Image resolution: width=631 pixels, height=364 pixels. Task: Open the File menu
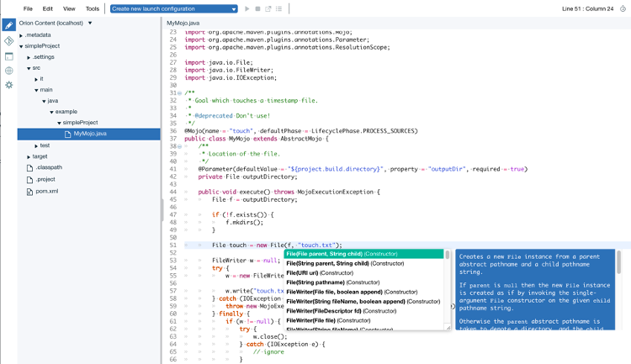pos(28,8)
